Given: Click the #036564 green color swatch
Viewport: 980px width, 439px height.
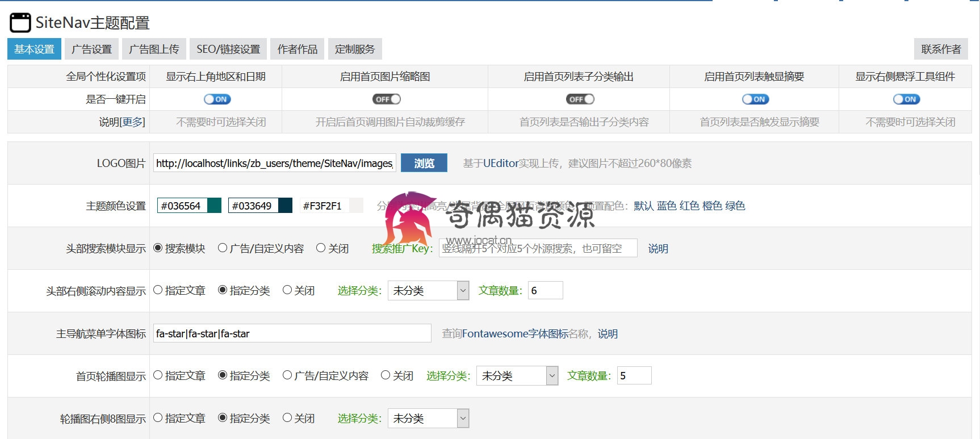Looking at the screenshot, I should click(214, 206).
